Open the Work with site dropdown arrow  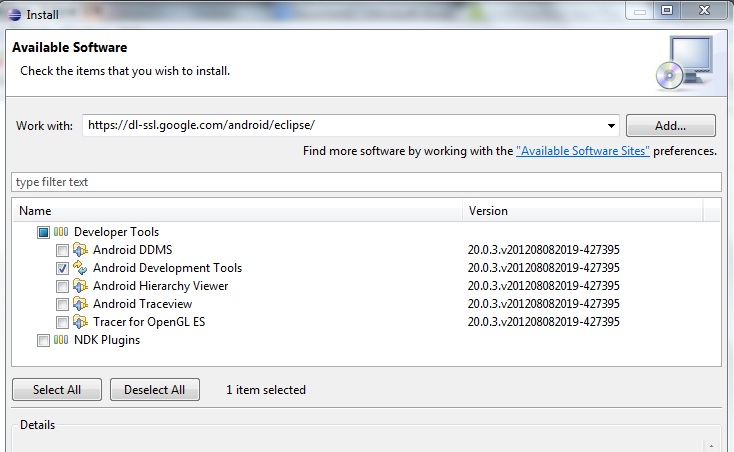click(611, 125)
